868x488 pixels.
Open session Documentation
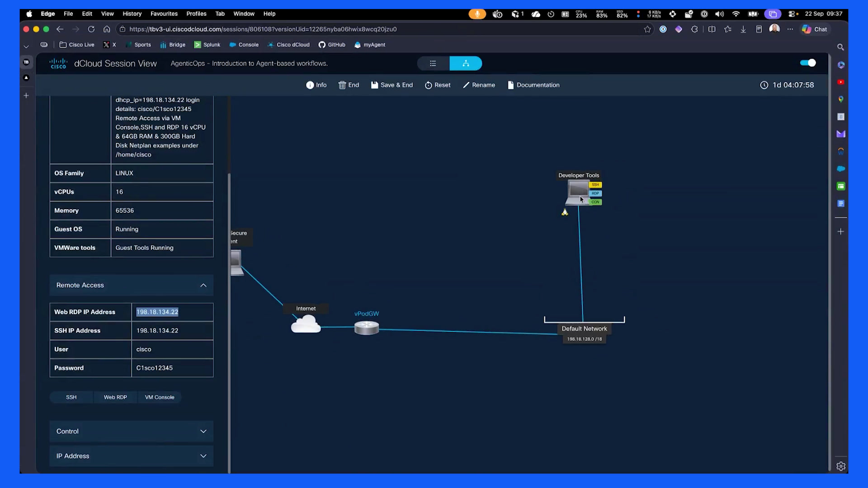click(x=533, y=85)
